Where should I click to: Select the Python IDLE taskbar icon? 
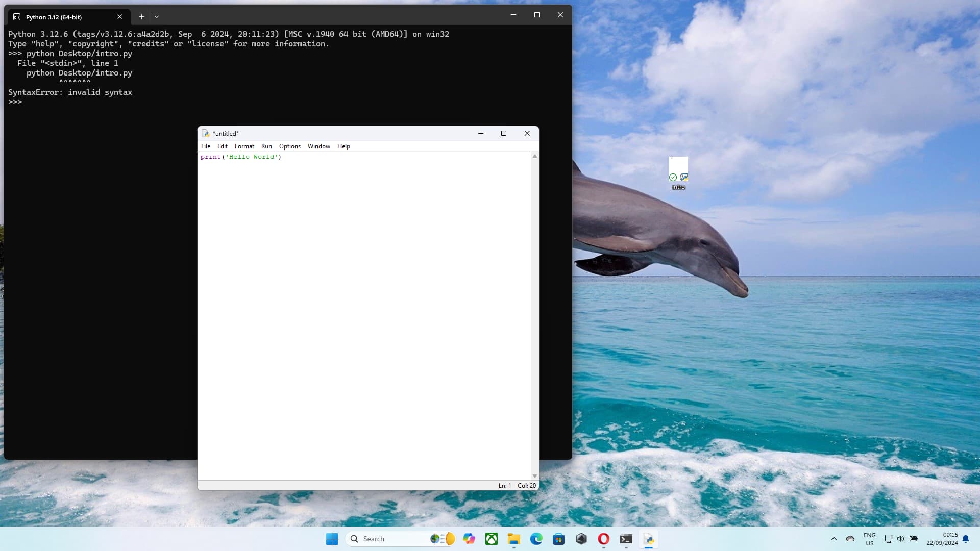pos(649,539)
